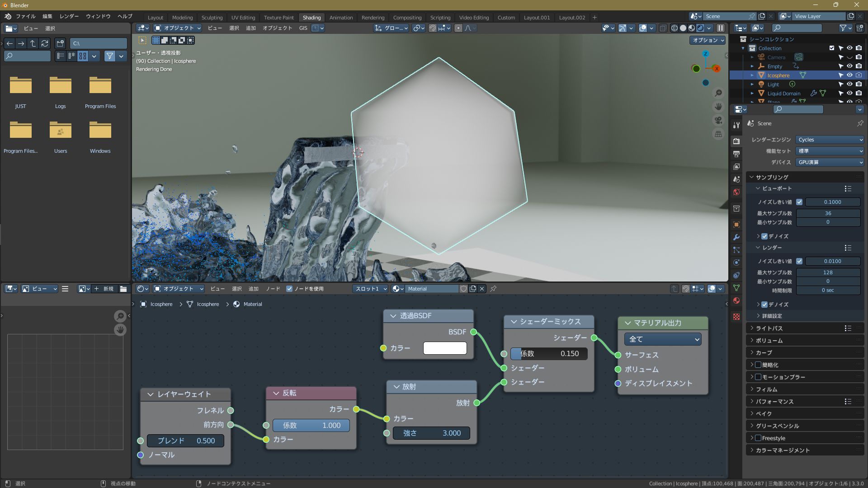Click the pan view hand icon
Image resolution: width=868 pixels, height=488 pixels.
(718, 107)
